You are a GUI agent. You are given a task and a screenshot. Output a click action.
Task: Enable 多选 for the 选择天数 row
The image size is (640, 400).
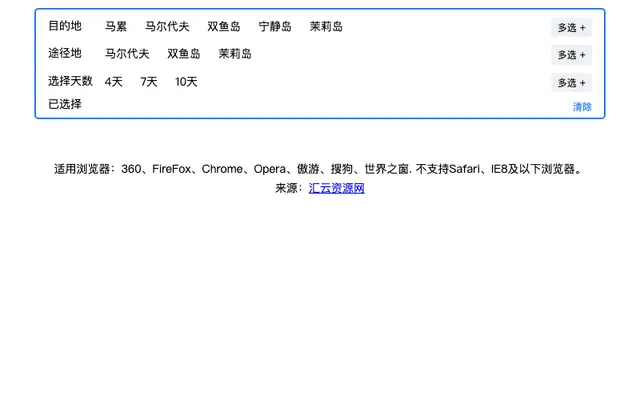coord(571,82)
